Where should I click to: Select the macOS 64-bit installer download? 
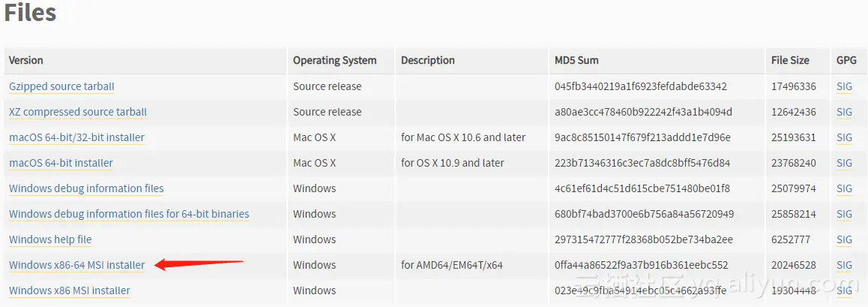(61, 163)
